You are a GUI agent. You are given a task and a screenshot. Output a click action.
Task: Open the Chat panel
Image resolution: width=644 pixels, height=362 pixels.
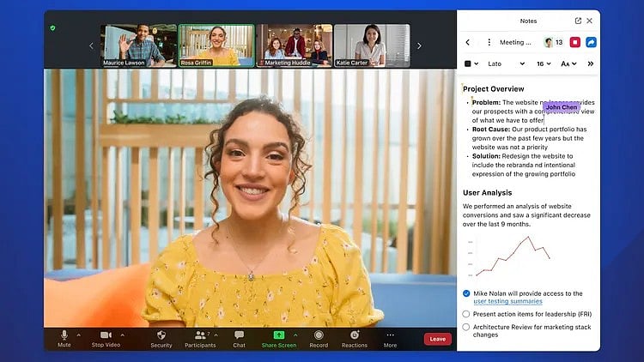(239, 335)
